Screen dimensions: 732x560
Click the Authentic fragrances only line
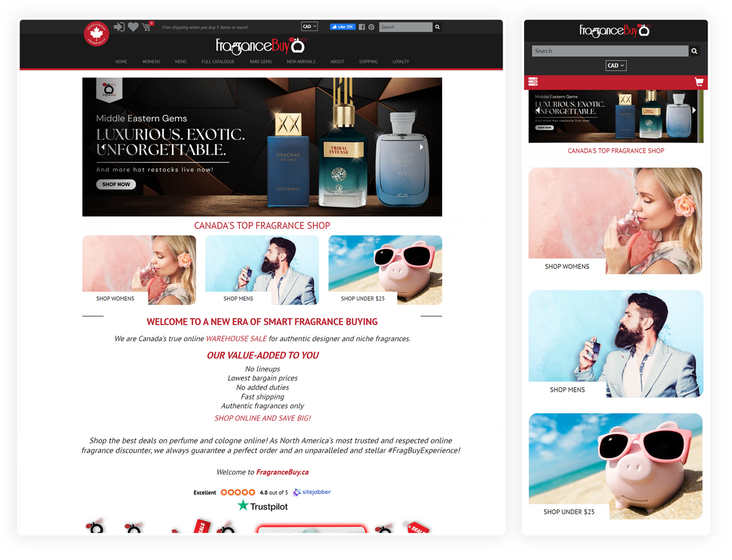click(263, 406)
